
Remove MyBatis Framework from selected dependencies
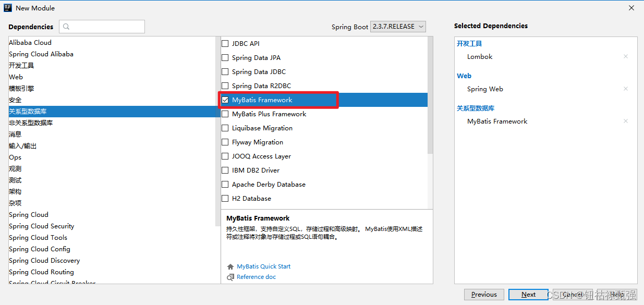(x=626, y=121)
